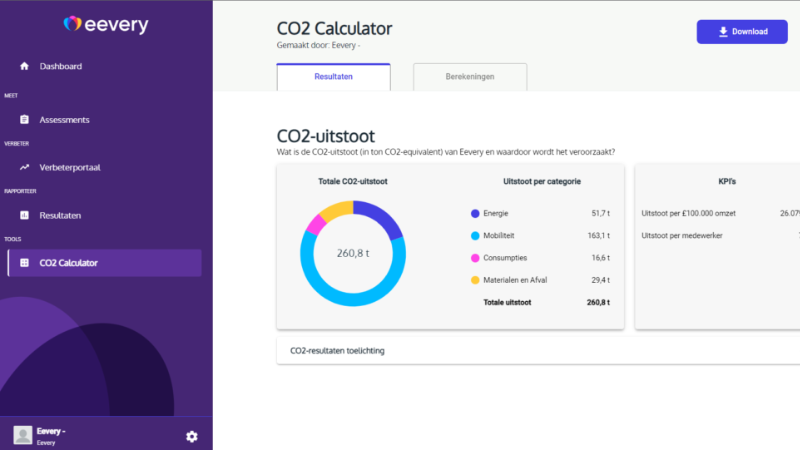This screenshot has width=800, height=450.
Task: Click the Totale uitstoot label
Action: pyautogui.click(x=507, y=303)
